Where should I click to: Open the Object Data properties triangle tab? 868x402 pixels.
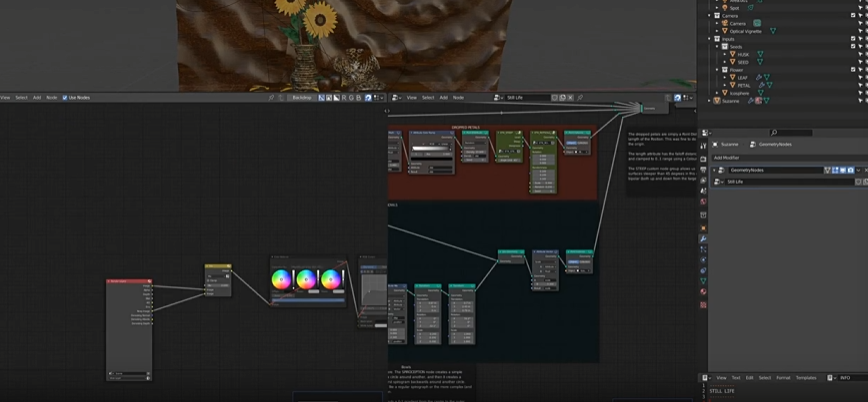(704, 281)
